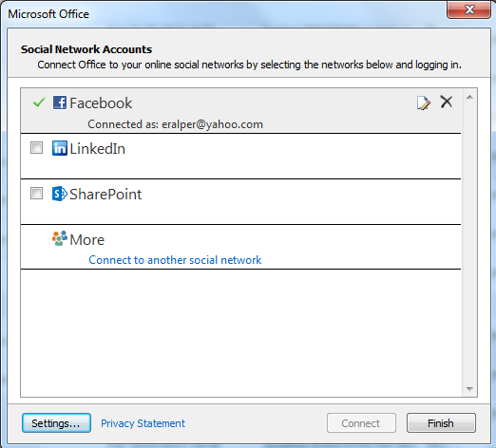Open the Privacy Statement link
The width and height of the screenshot is (496, 448).
pos(143,423)
